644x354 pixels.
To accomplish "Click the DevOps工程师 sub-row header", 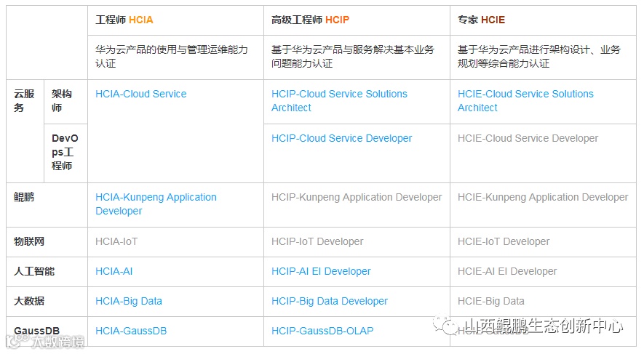I will [65, 152].
